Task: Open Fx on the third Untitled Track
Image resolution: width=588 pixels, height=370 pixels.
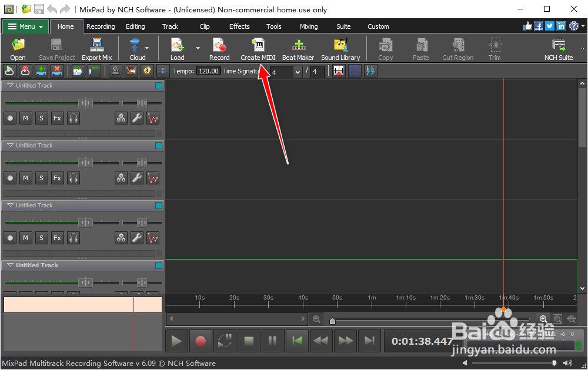Action: 57,238
